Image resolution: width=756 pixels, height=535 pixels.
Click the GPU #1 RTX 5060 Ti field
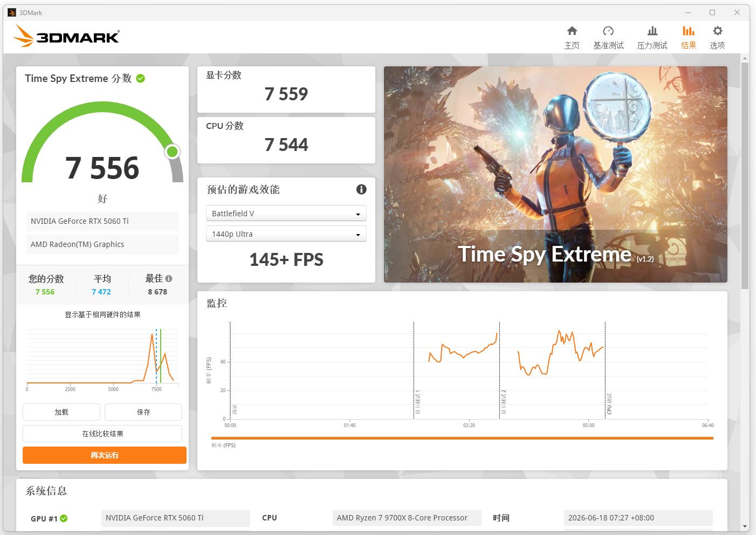click(x=176, y=518)
